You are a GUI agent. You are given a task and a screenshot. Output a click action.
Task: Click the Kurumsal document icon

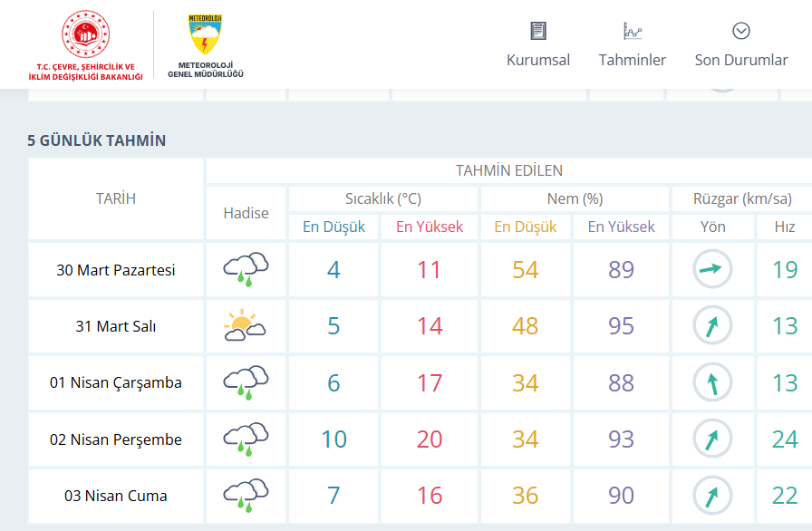pos(538,32)
